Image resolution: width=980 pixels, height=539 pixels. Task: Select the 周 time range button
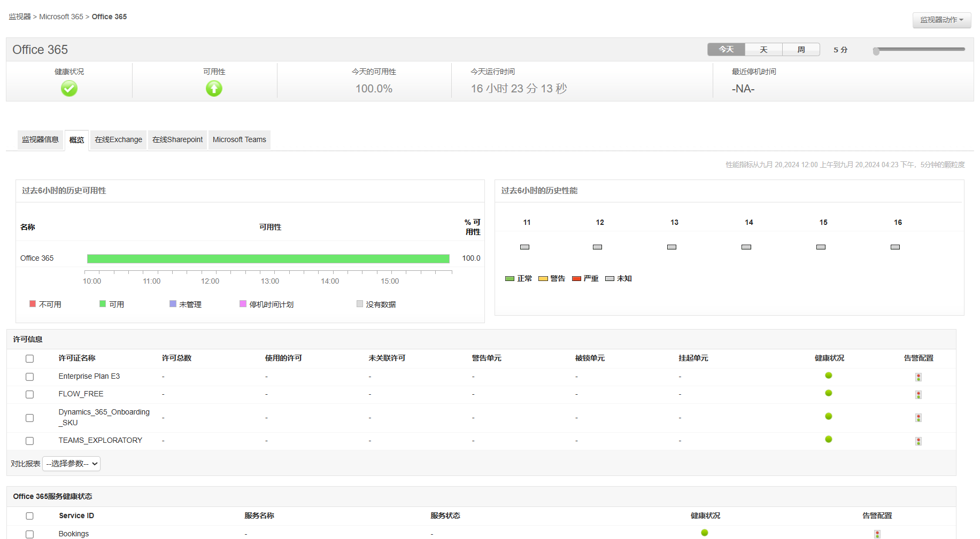click(x=801, y=50)
